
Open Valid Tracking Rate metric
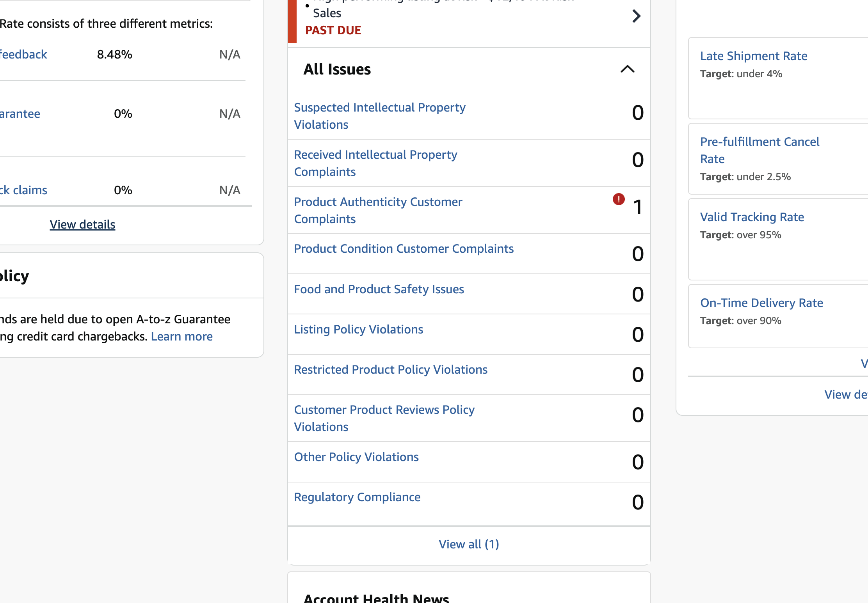[752, 217]
